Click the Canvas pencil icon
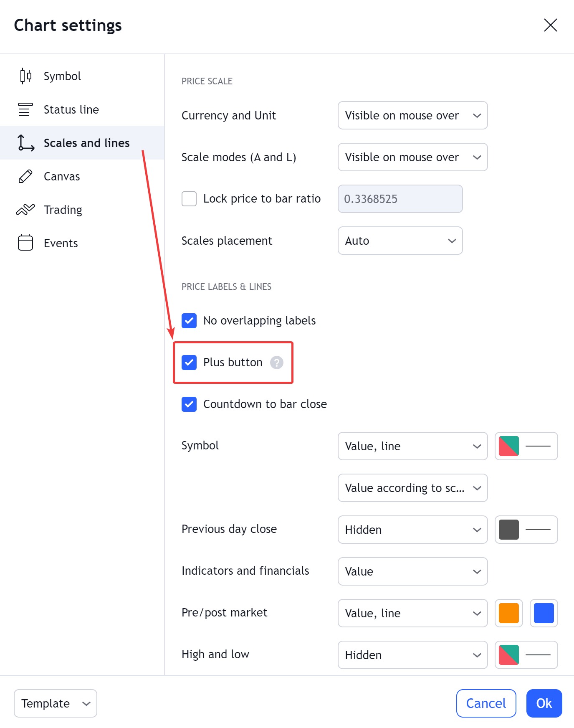The height and width of the screenshot is (728, 574). (x=25, y=176)
